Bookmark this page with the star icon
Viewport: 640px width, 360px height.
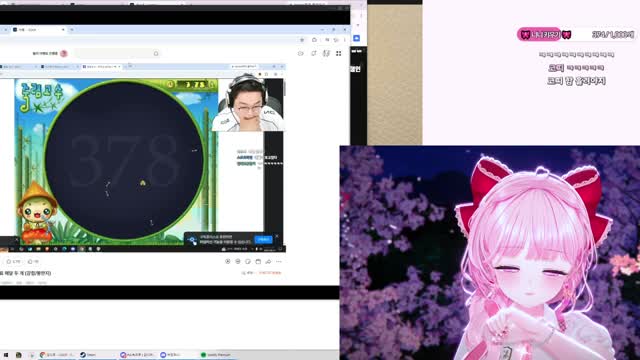pos(302,40)
